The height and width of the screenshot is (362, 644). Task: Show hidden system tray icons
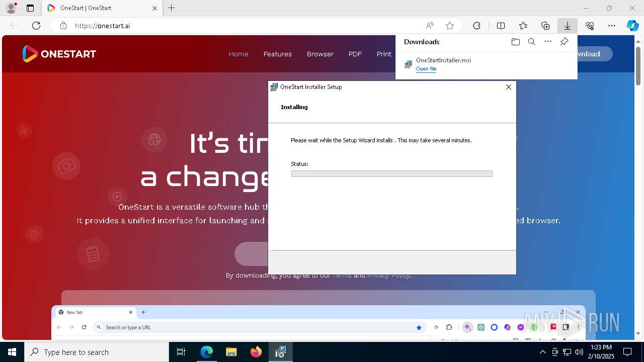[542, 352]
